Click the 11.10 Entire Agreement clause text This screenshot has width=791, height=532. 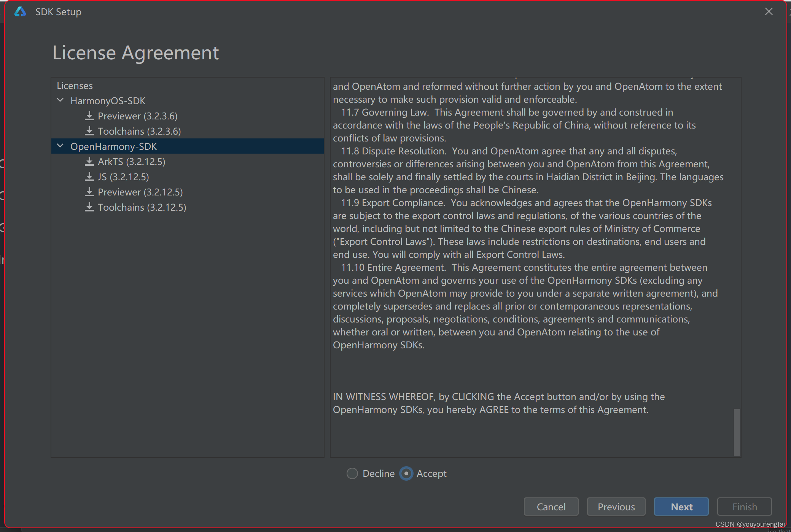(525, 306)
